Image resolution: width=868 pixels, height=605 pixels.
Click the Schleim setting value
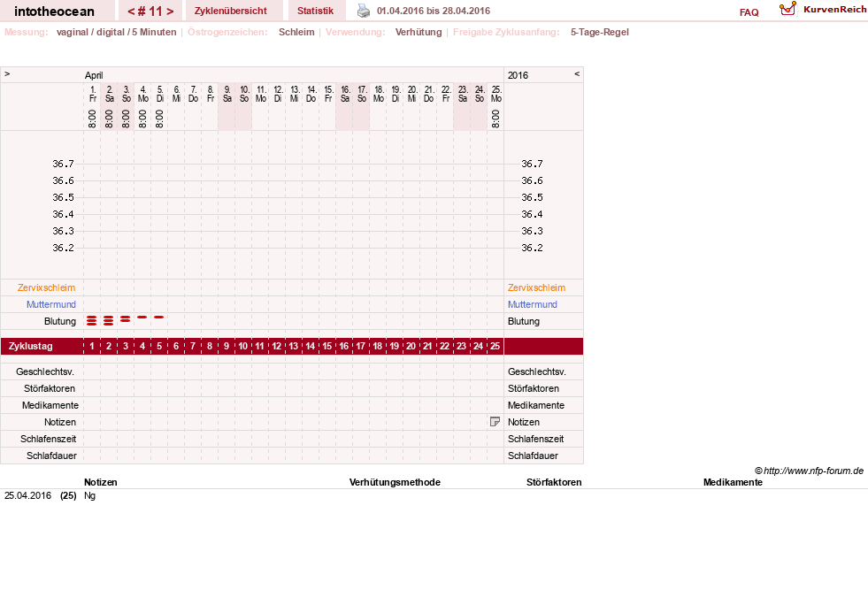pyautogui.click(x=296, y=32)
